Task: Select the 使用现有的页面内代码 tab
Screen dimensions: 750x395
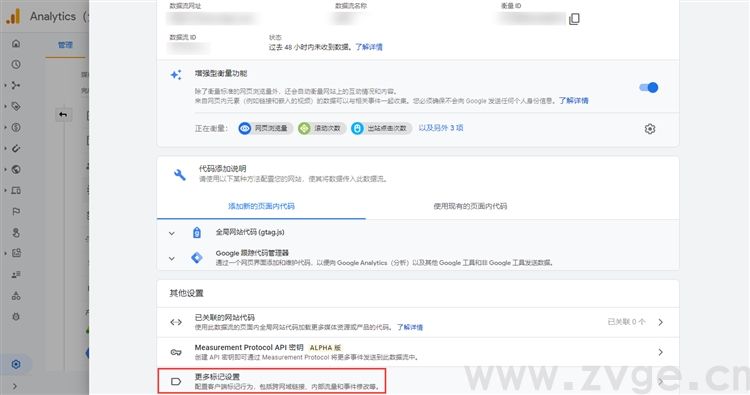Action: tap(470, 206)
